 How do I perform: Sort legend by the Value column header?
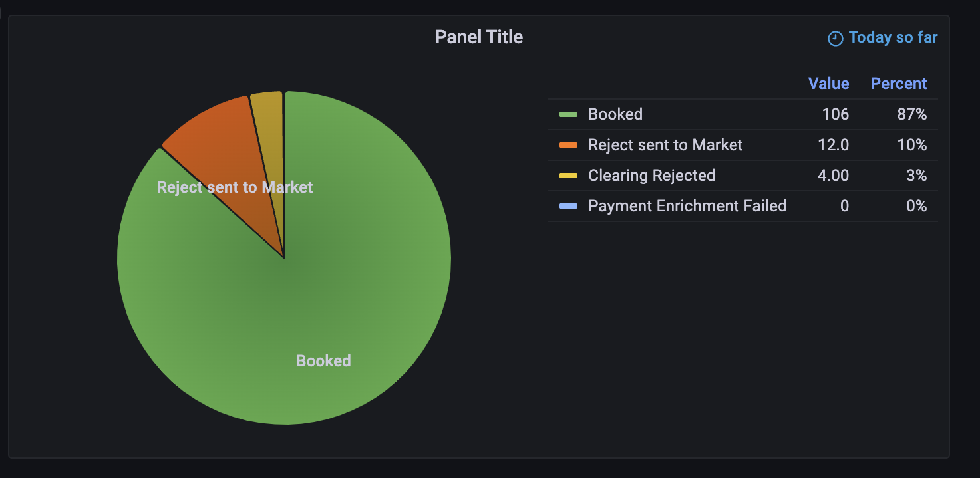(828, 84)
